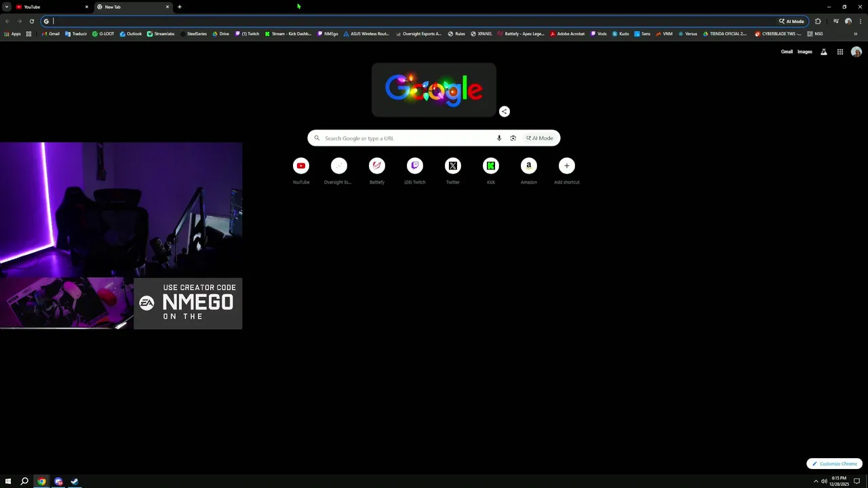Close the New Tab tab

pyautogui.click(x=167, y=7)
